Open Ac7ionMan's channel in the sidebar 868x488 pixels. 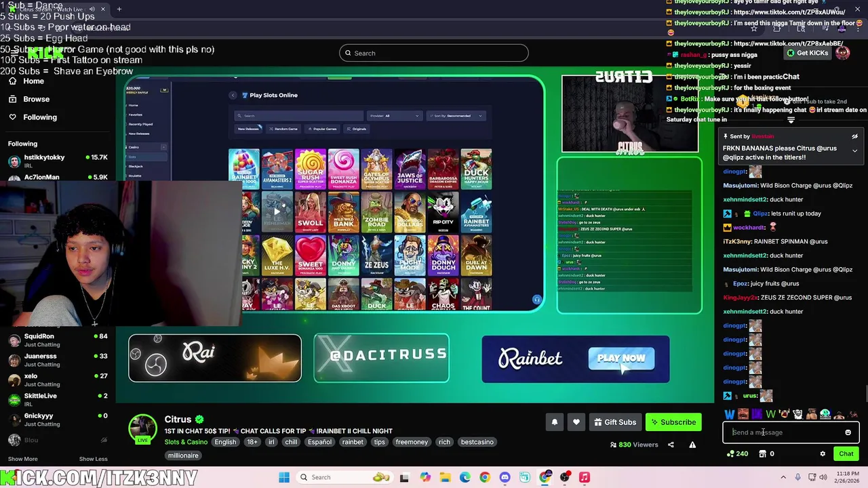click(x=58, y=177)
